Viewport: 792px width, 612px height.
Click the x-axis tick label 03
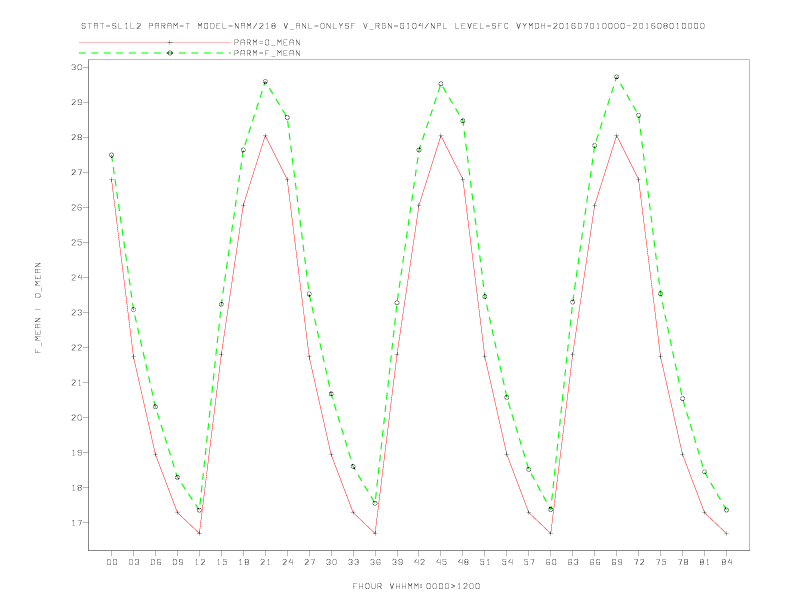133,562
